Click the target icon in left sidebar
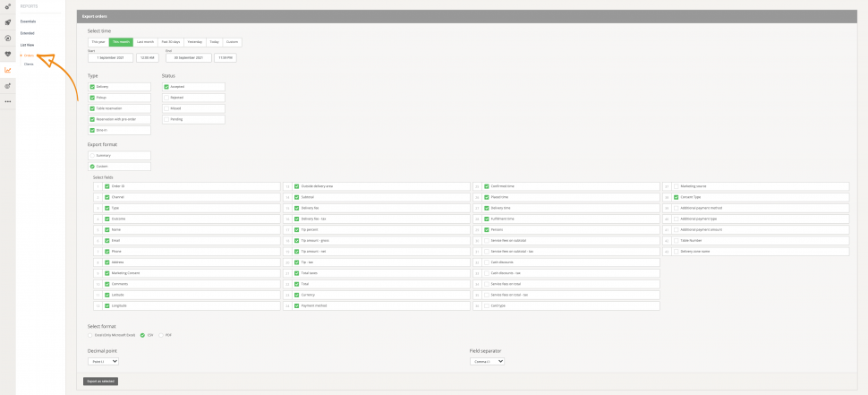 [8, 86]
